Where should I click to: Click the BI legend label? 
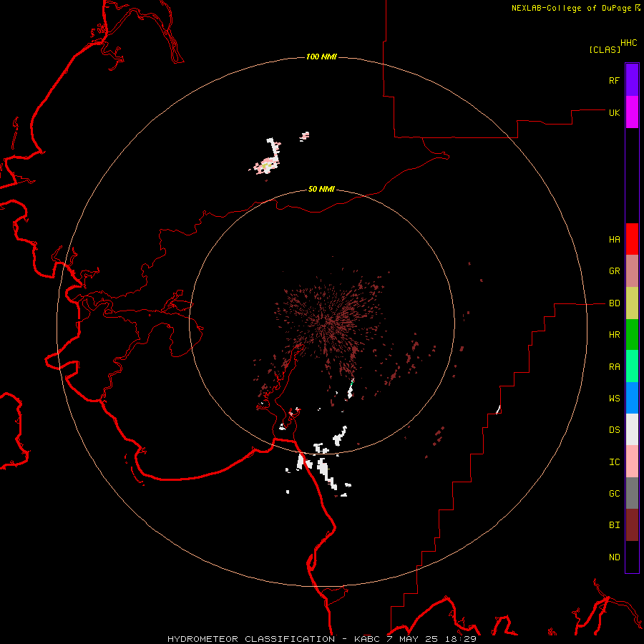coord(614,525)
